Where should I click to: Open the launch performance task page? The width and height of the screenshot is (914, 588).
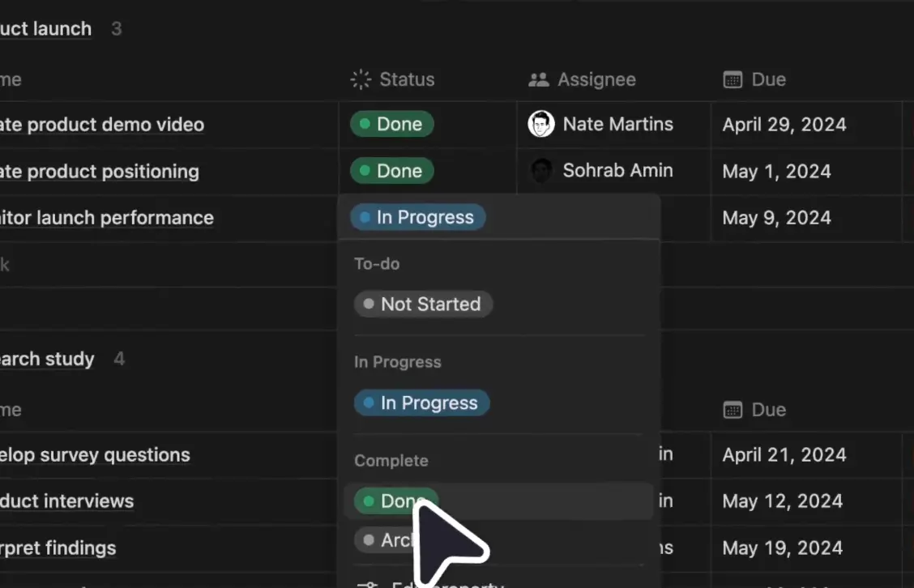tap(106, 218)
